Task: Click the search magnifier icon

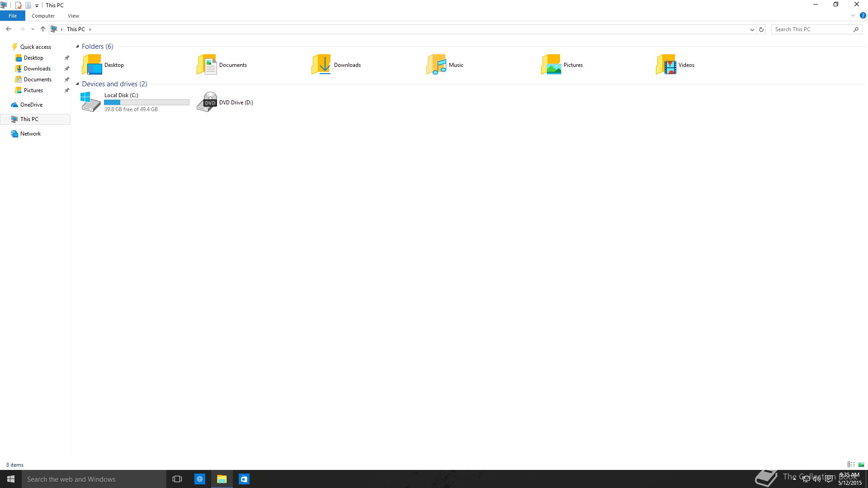Action: point(856,29)
